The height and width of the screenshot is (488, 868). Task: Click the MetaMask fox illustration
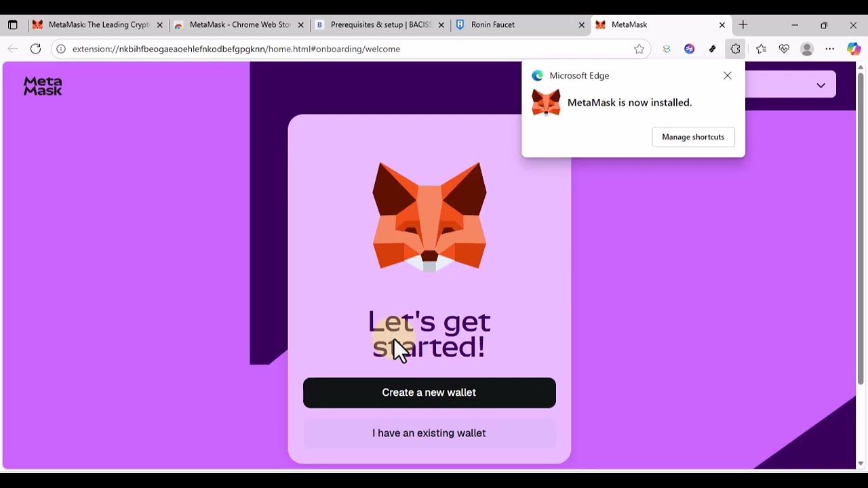pyautogui.click(x=429, y=217)
